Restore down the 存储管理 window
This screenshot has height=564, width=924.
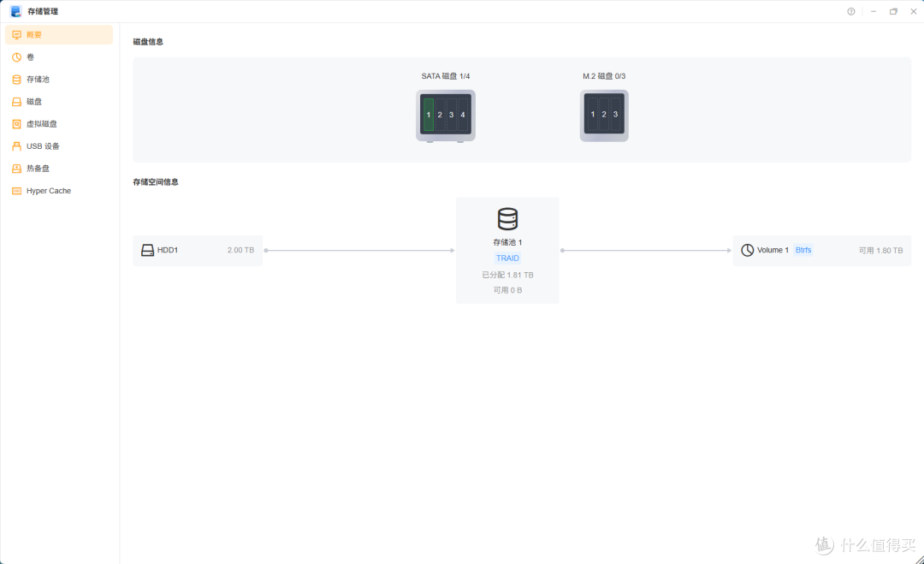(x=893, y=11)
